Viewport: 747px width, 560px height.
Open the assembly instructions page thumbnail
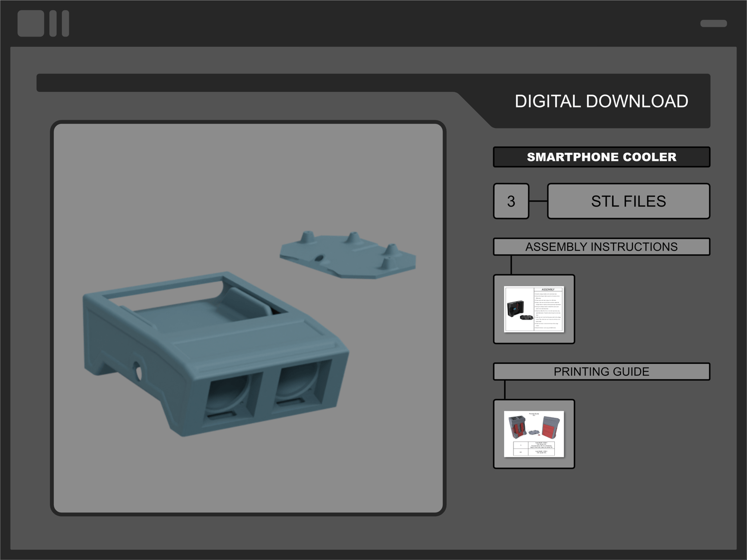click(534, 309)
